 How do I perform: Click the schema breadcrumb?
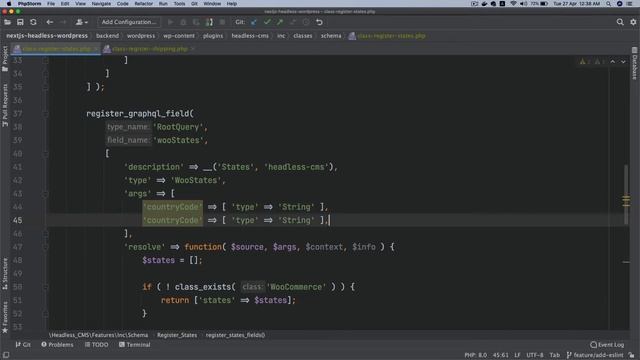[x=331, y=36]
